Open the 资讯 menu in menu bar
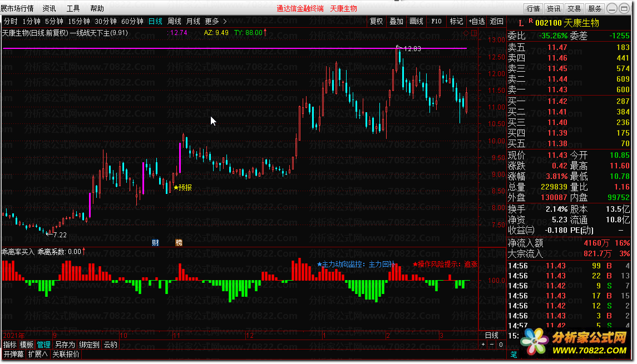Screen dimensions: 637x364 [49, 8]
